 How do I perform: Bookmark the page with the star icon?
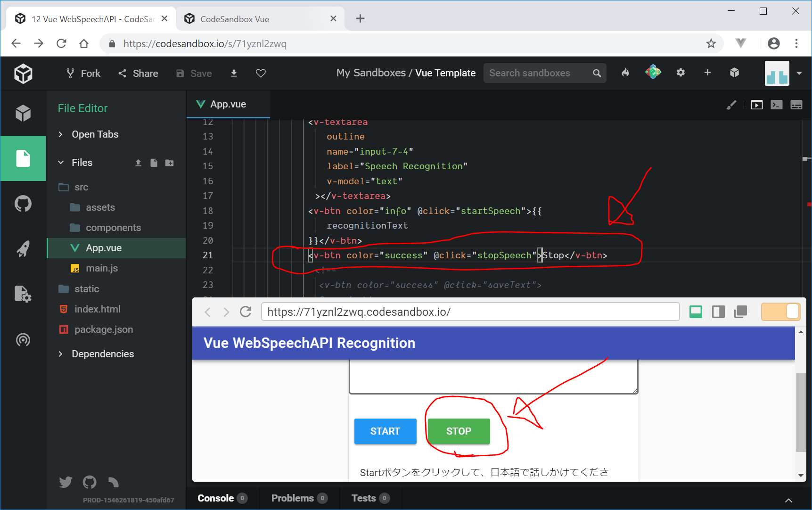[x=711, y=44]
